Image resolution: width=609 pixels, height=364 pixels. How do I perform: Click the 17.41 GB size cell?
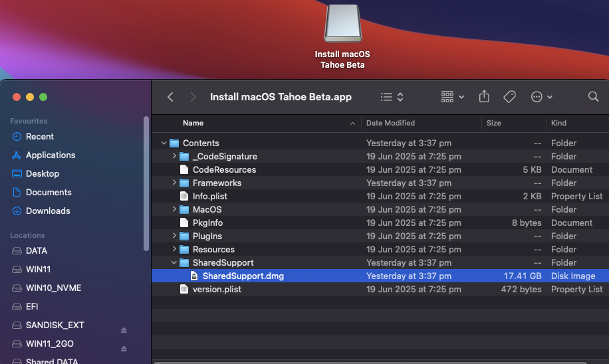point(523,276)
